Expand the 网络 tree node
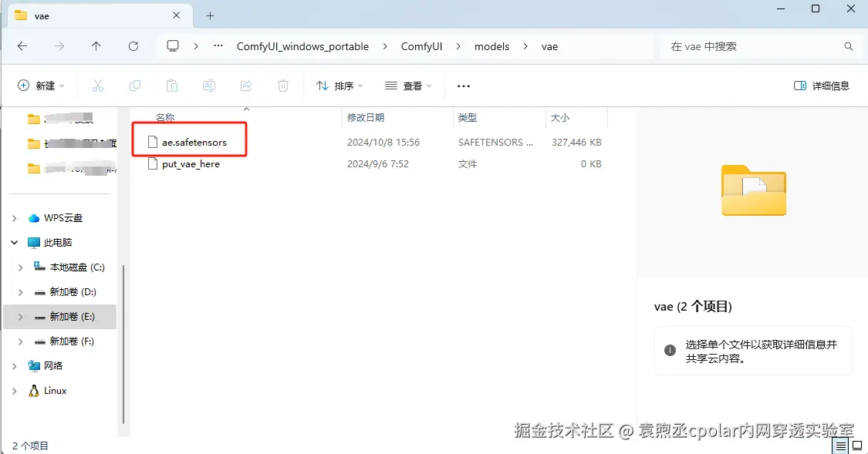 click(15, 366)
